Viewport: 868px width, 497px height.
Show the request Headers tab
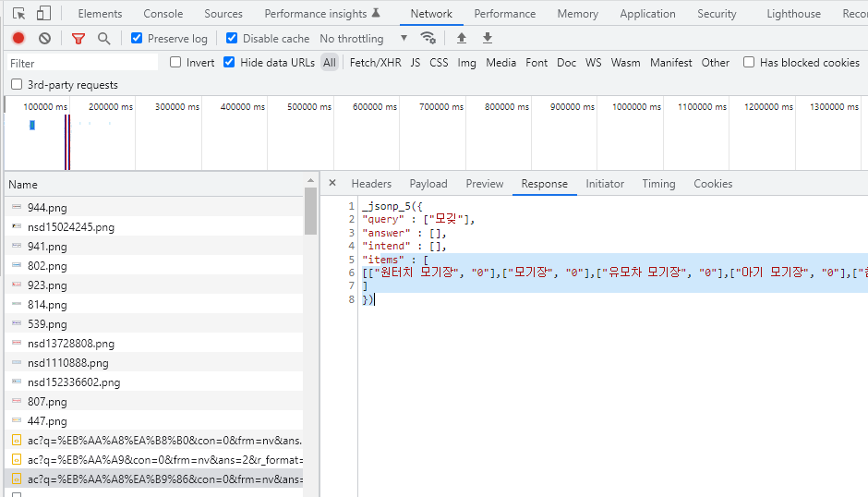[x=371, y=184]
